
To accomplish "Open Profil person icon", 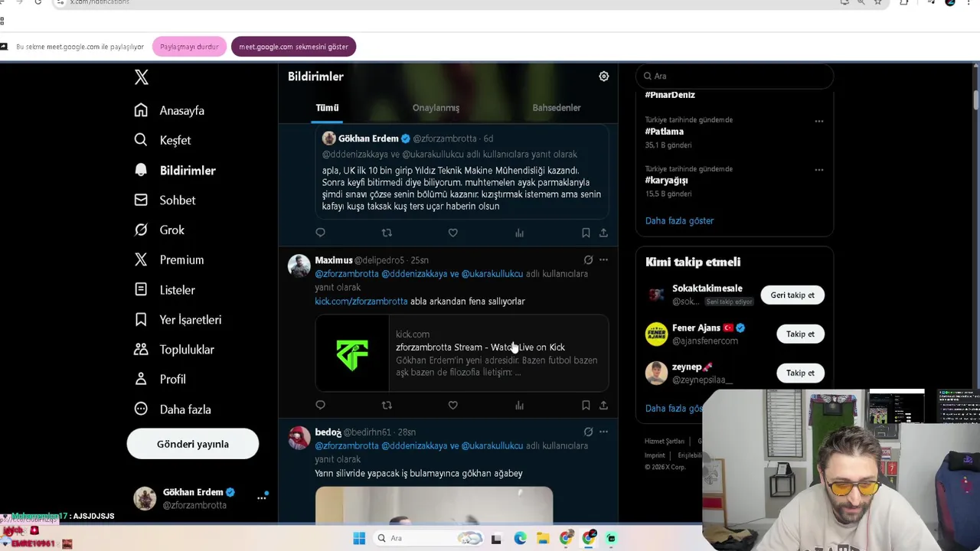I will 141,379.
